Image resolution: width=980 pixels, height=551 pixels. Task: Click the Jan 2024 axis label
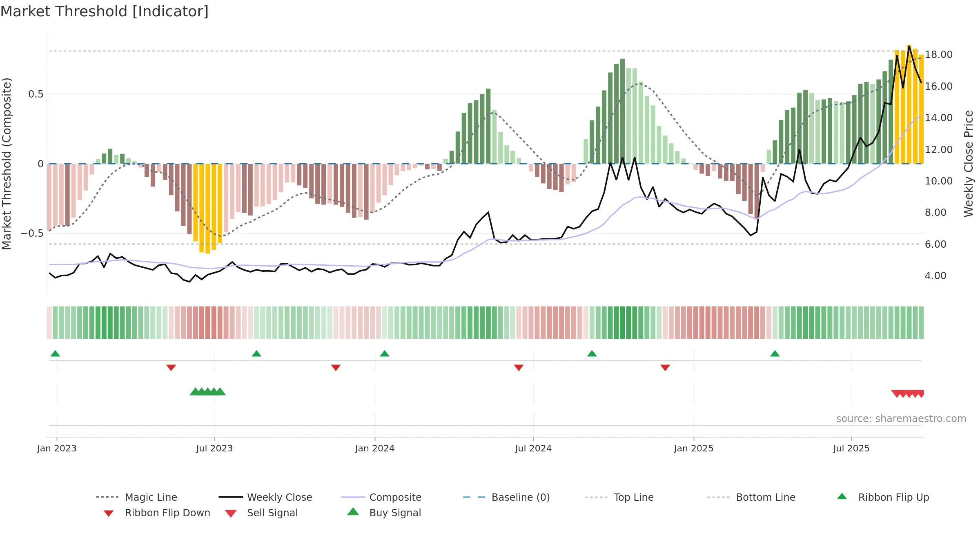click(375, 448)
